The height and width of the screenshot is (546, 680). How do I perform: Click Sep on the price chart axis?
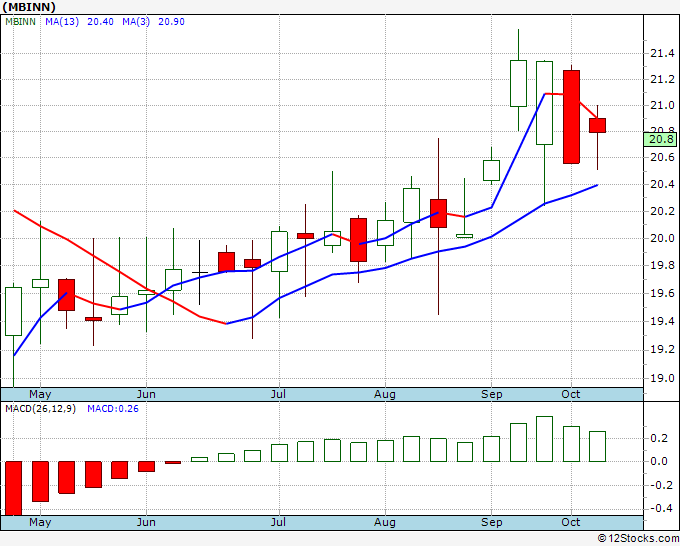tap(491, 394)
